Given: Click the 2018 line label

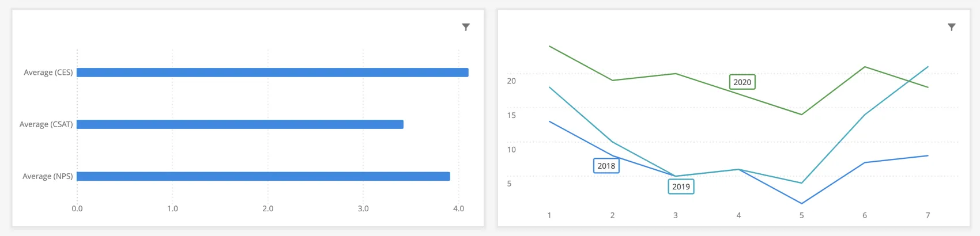Looking at the screenshot, I should coord(606,166).
